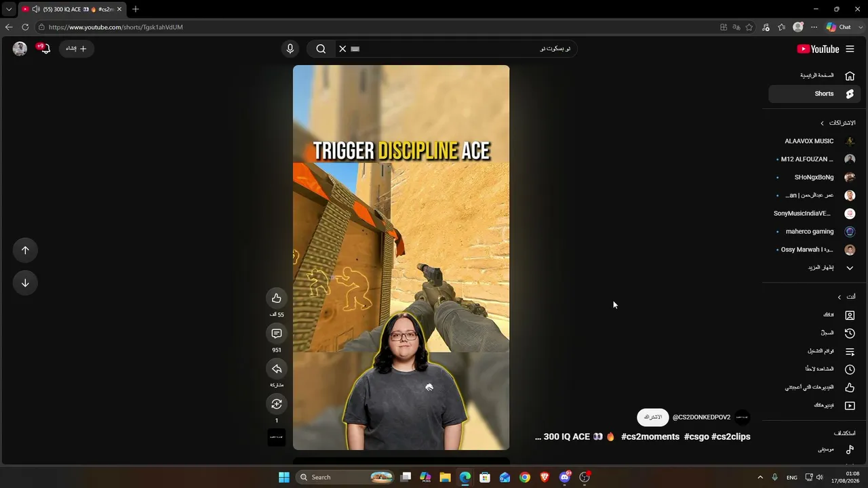
Task: Go to the YouTube Home page item
Action: click(815, 75)
